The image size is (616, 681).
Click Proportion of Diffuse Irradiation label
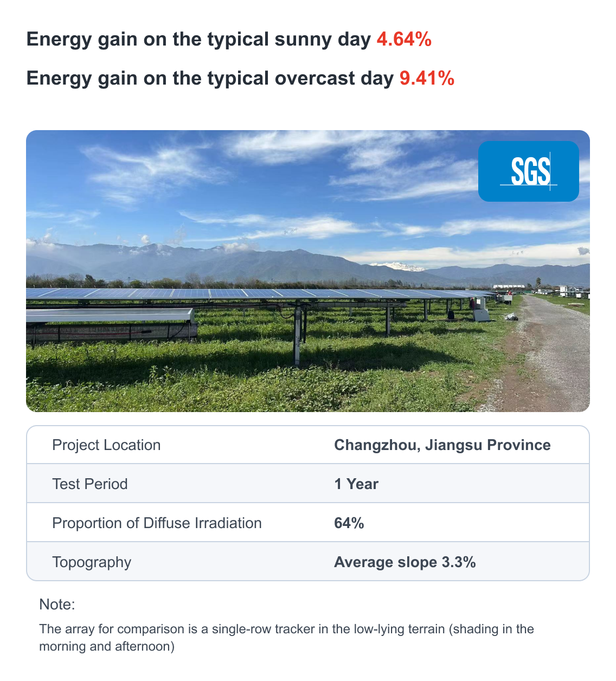(157, 523)
